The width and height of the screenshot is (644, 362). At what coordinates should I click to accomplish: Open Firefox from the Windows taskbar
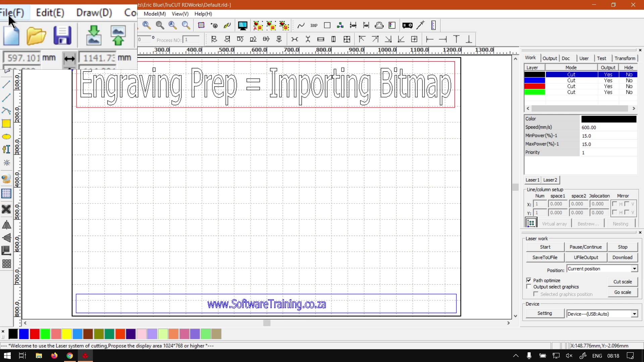pos(54,356)
